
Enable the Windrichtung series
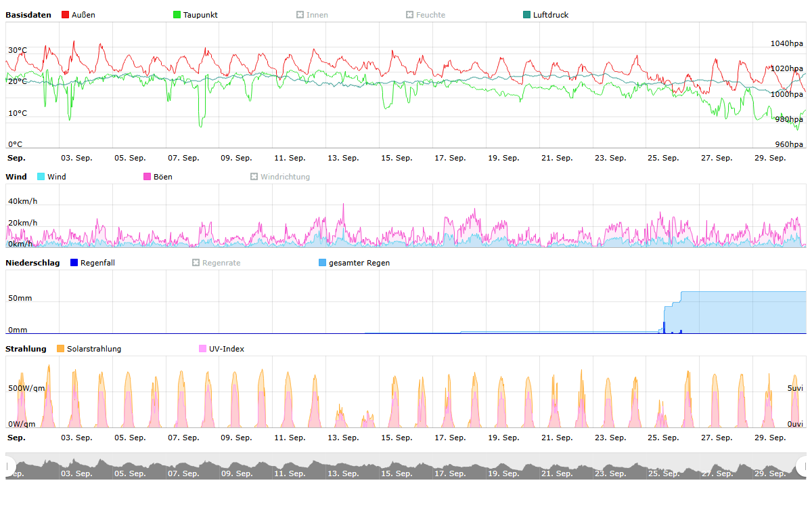pyautogui.click(x=254, y=177)
